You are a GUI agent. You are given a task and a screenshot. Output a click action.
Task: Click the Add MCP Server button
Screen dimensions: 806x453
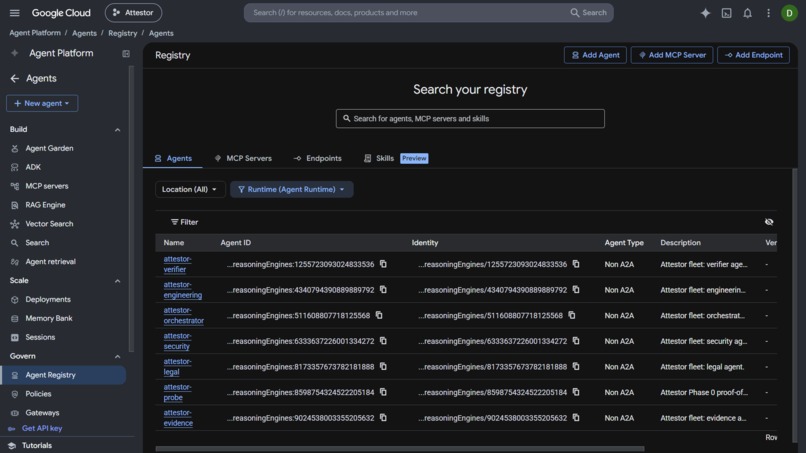click(672, 55)
